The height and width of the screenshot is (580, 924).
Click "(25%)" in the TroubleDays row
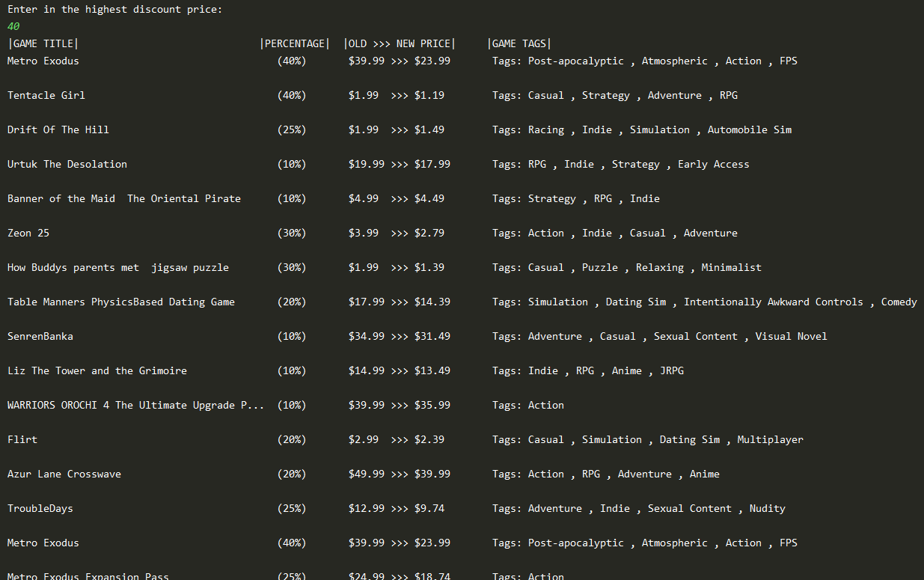[x=292, y=508]
